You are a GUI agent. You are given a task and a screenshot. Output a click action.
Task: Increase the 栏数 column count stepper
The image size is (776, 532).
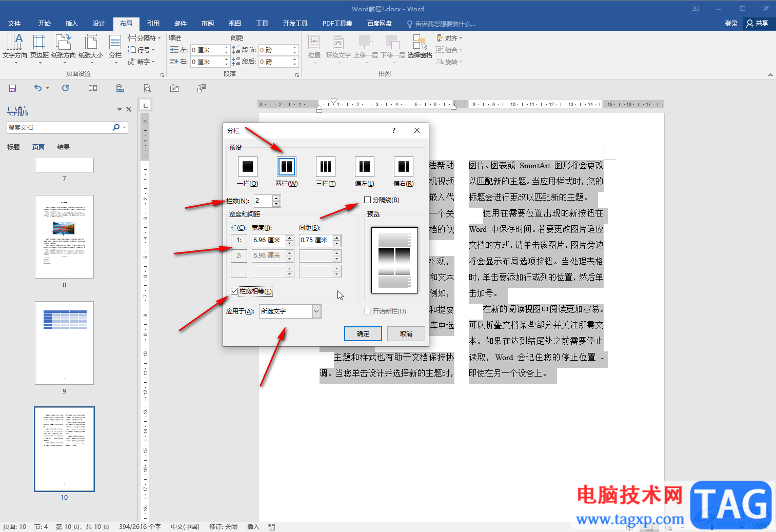[x=276, y=198]
